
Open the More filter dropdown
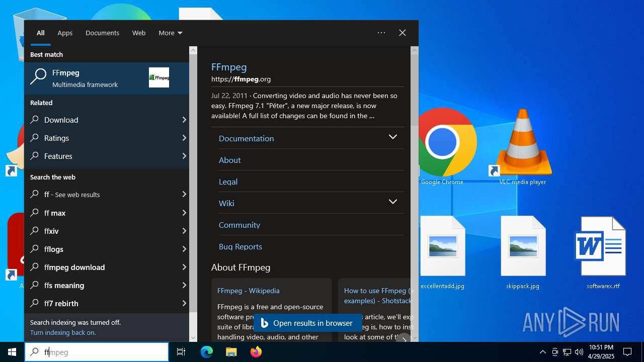click(x=171, y=33)
